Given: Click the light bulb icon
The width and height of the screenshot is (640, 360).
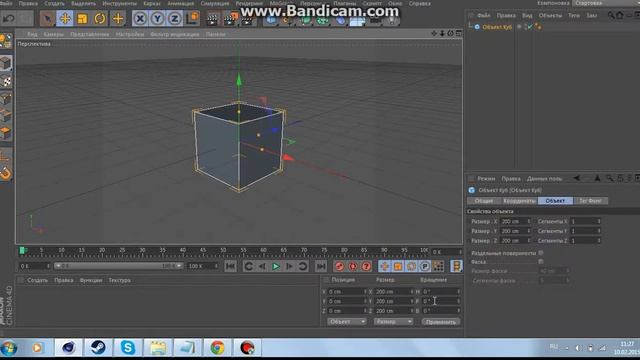Looking at the screenshot, I should click(391, 20).
